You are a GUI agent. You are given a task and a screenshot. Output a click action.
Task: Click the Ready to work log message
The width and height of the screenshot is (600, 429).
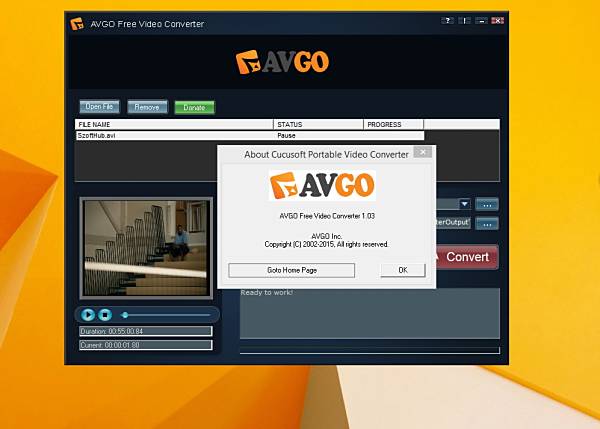point(266,293)
